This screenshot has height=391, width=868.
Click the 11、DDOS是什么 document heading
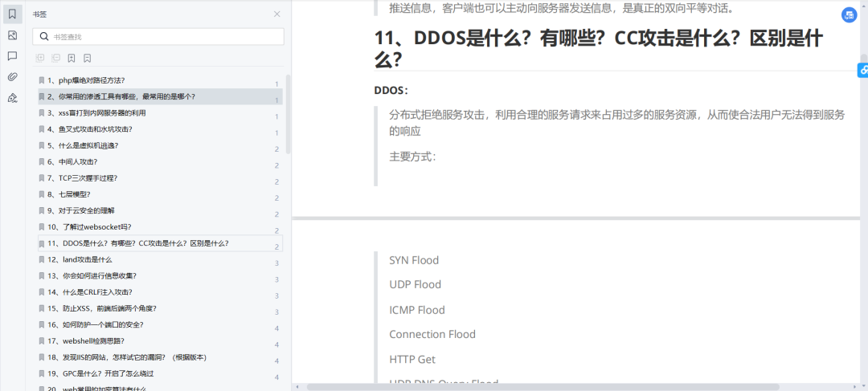click(599, 49)
